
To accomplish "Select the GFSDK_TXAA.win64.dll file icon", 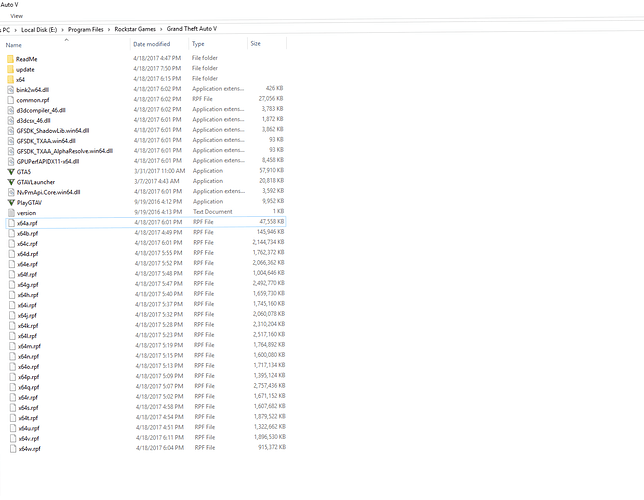I will pyautogui.click(x=11, y=141).
